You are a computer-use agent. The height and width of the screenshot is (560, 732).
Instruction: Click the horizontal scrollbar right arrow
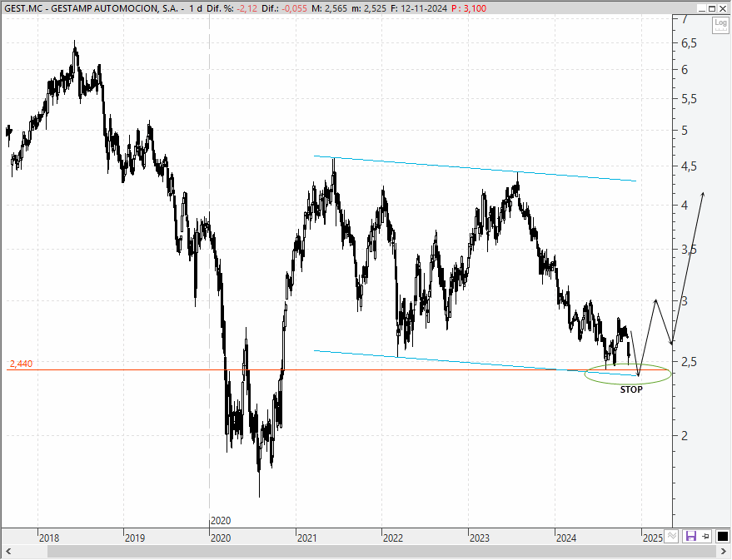tap(723, 552)
